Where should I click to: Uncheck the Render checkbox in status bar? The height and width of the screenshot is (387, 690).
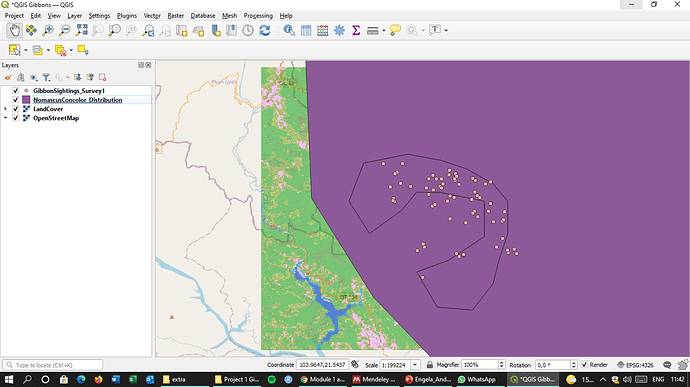click(x=584, y=365)
